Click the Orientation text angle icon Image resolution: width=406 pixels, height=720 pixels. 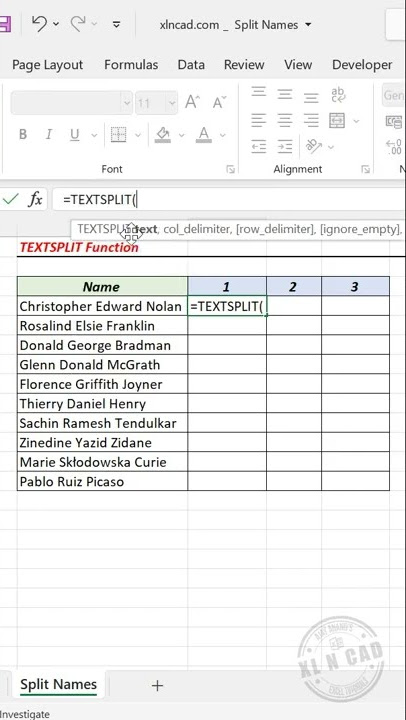314,146
